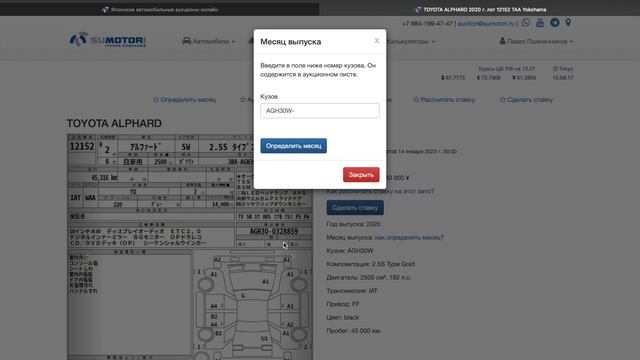Open the YouTube channel icon

pyautogui.click(x=540, y=23)
